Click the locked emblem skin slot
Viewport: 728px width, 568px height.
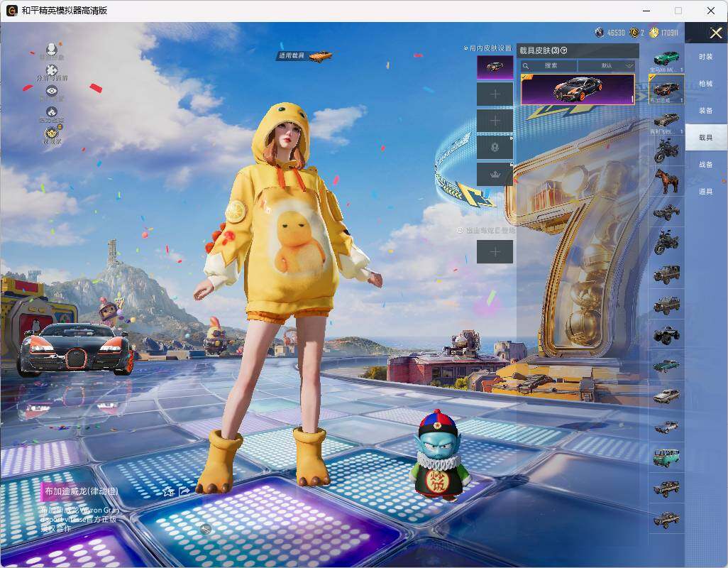[x=495, y=147]
